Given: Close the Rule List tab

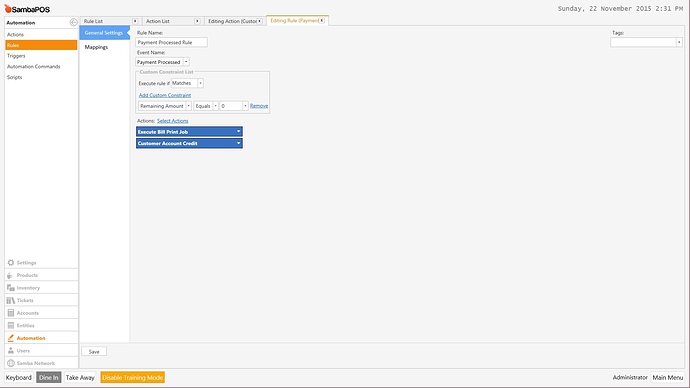Looking at the screenshot, I should [135, 21].
